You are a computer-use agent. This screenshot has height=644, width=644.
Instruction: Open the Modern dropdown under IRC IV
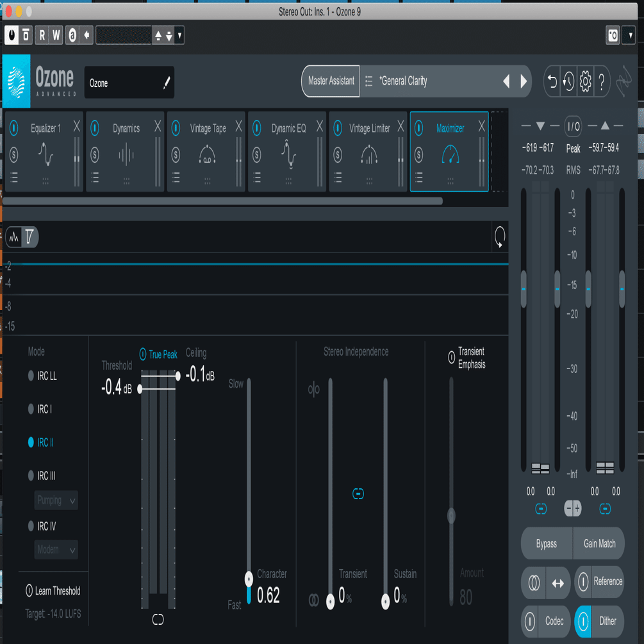pos(56,550)
